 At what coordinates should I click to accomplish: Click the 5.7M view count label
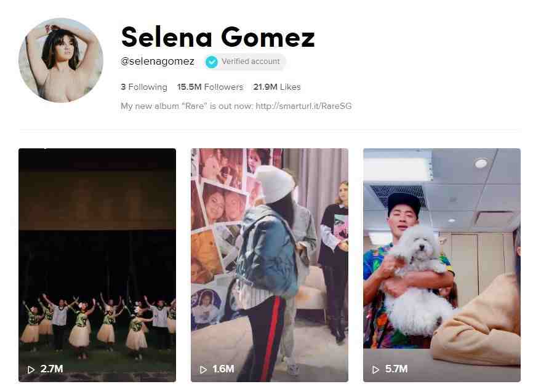396,369
